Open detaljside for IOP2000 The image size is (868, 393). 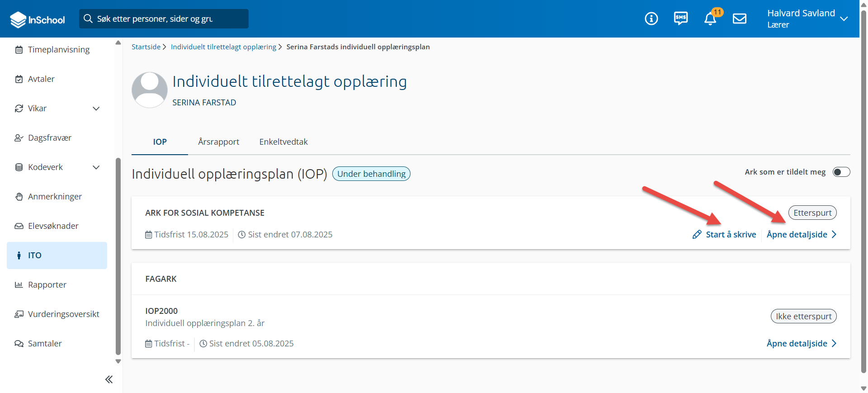pyautogui.click(x=802, y=343)
